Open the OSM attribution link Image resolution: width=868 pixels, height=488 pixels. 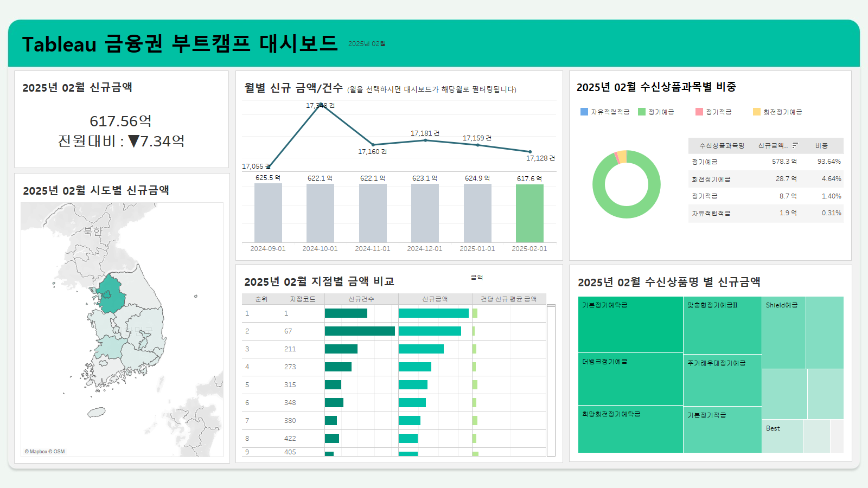pos(58,452)
